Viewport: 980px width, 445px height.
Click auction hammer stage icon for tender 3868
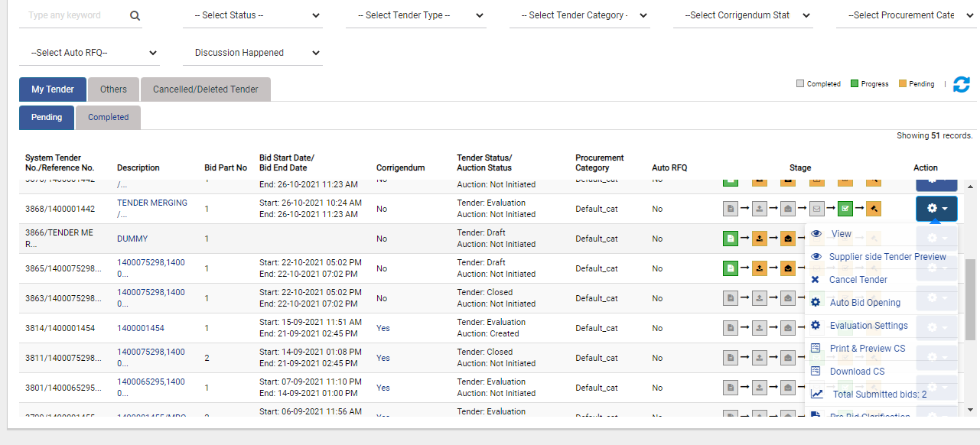point(874,208)
